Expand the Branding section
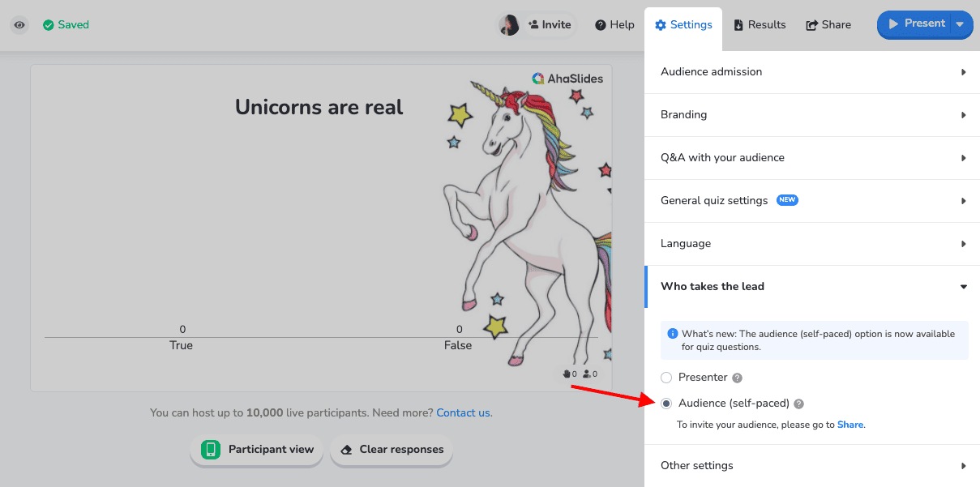This screenshot has height=487, width=980. (x=812, y=115)
